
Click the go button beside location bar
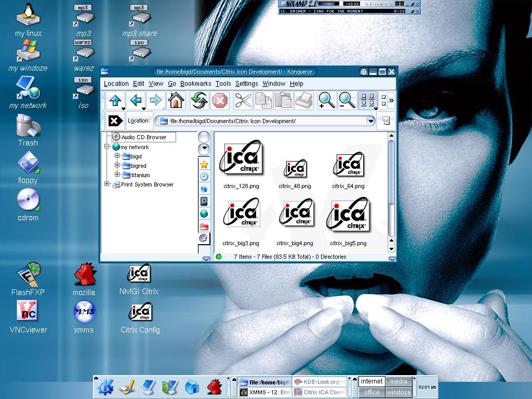[x=386, y=121]
